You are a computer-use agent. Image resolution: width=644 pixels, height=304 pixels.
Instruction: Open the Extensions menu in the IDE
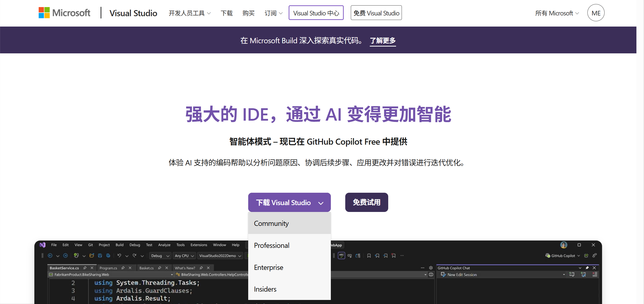click(199, 245)
